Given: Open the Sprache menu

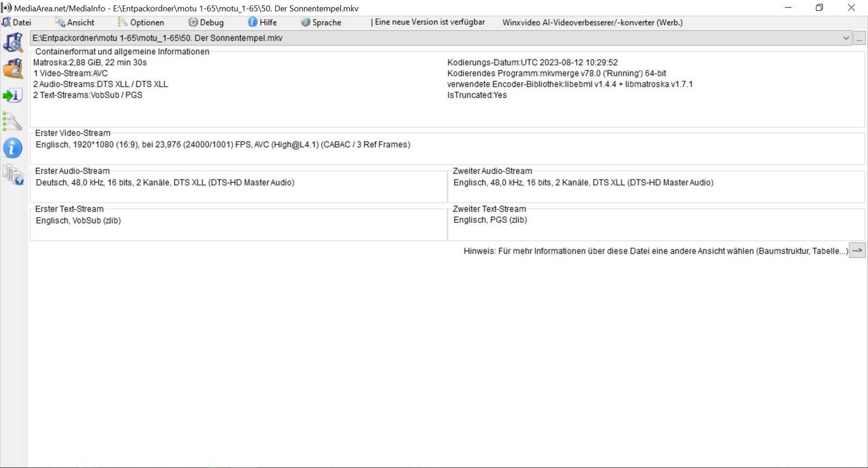Looking at the screenshot, I should 321,22.
